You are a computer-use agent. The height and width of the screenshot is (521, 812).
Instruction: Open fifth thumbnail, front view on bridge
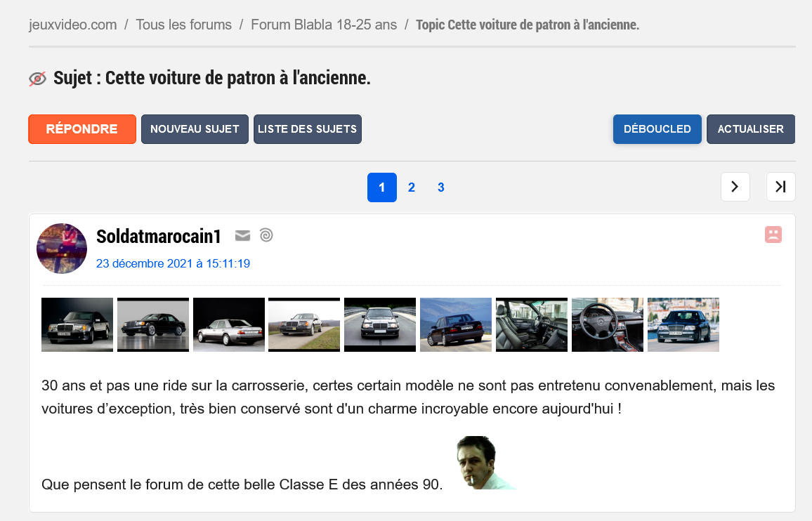[x=380, y=324]
